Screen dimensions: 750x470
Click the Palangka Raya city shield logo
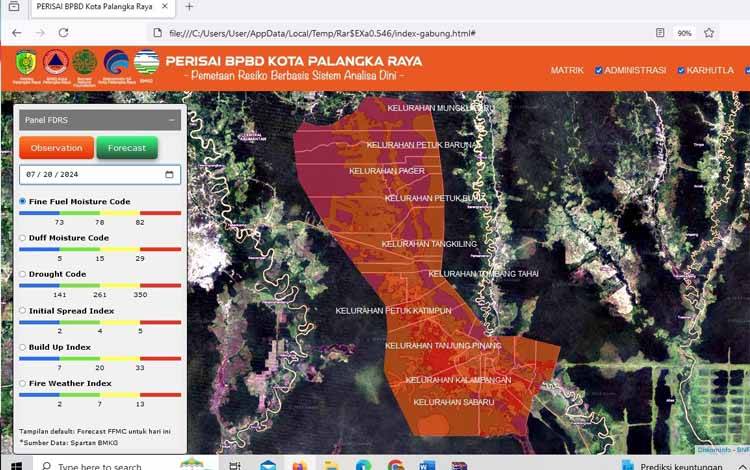click(x=26, y=63)
